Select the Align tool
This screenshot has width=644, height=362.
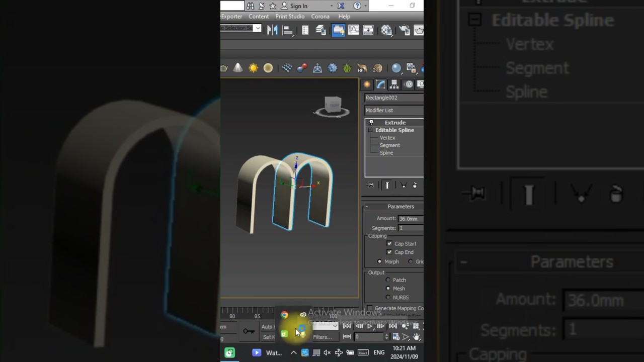(288, 30)
